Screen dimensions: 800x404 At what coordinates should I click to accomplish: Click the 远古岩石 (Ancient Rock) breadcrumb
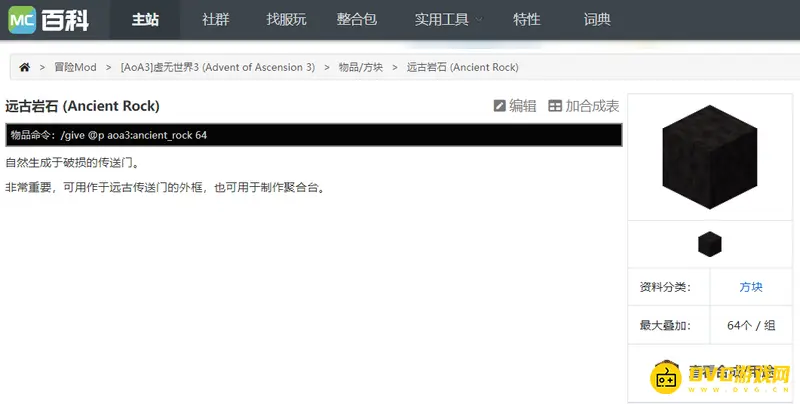coord(462,67)
